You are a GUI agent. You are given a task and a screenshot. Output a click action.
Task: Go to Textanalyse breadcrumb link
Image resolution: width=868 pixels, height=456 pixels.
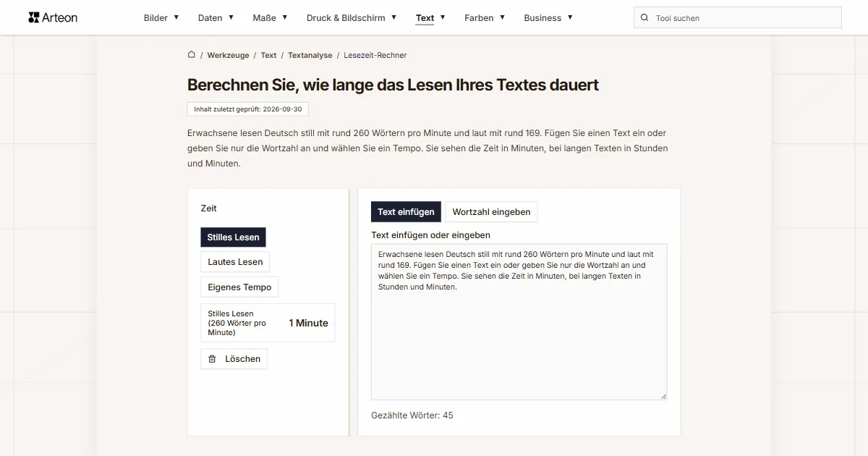(310, 55)
